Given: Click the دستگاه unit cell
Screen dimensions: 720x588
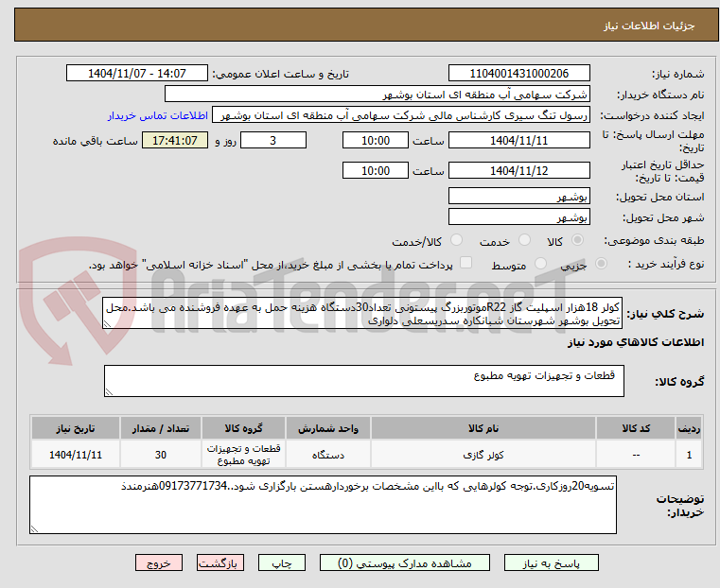Looking at the screenshot, I should point(328,455).
